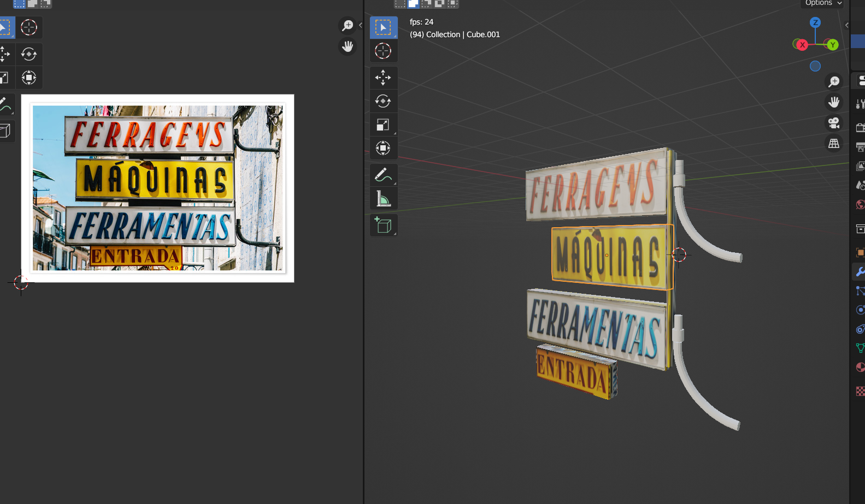
Task: Open the Modifier properties wrench tab
Action: [860, 271]
